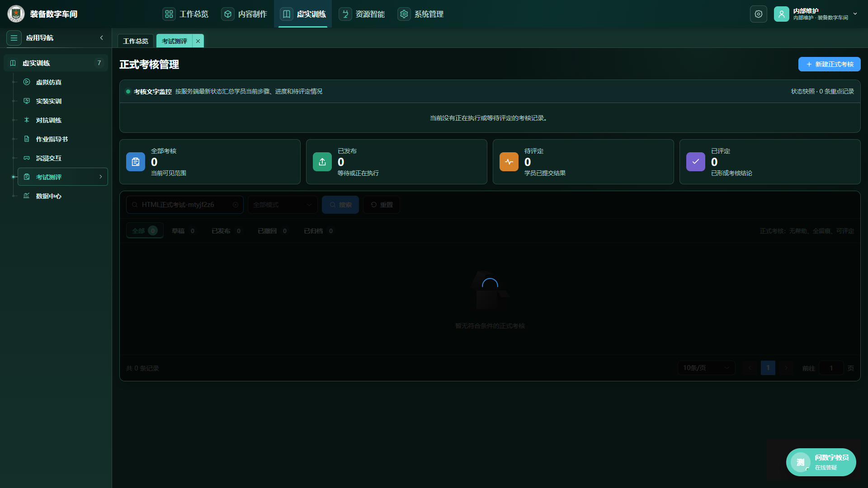Open 数据中心 in the sidebar
Image resolution: width=868 pixels, height=488 pixels.
pos(48,196)
